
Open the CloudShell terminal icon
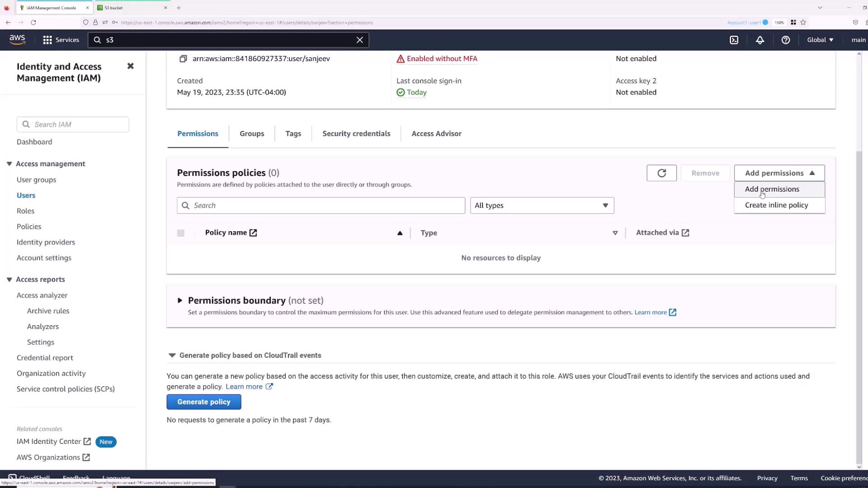coord(734,40)
